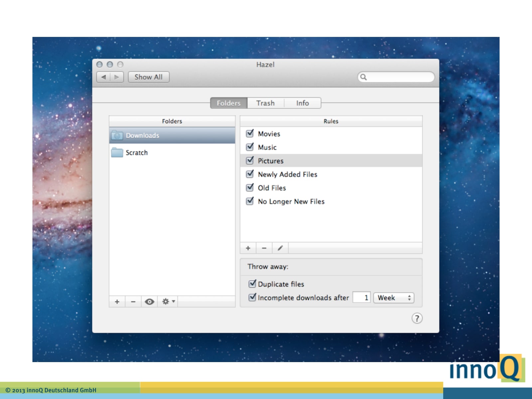Image resolution: width=532 pixels, height=399 pixels.
Task: Toggle Duplicate files checkbox
Action: coord(252,284)
